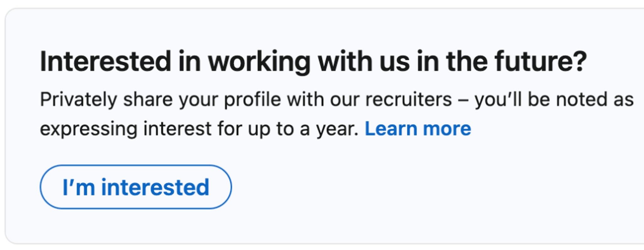The height and width of the screenshot is (250, 644).
Task: Click the phrase you'll be noted as
Action: click(x=554, y=100)
